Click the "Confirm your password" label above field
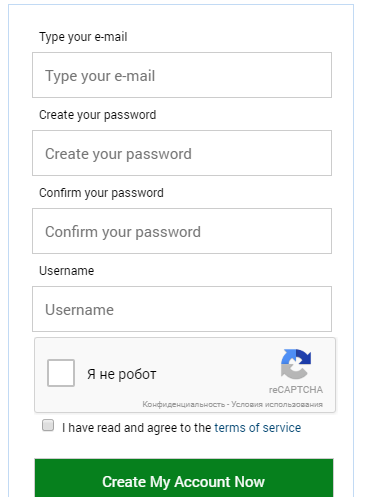The width and height of the screenshot is (381, 497). pos(101,193)
